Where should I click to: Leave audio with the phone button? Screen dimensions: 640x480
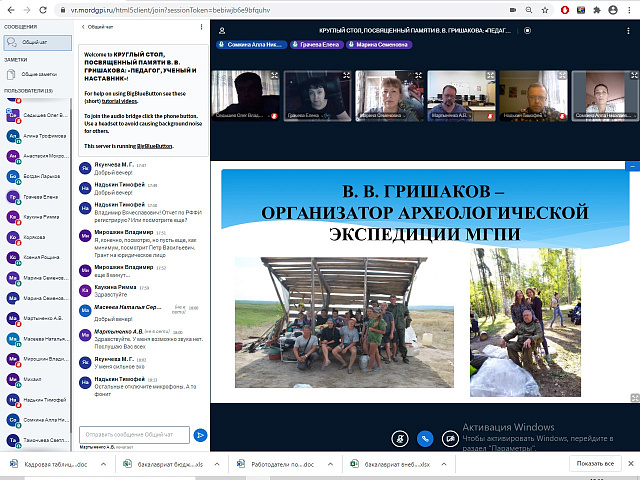pyautogui.click(x=425, y=439)
